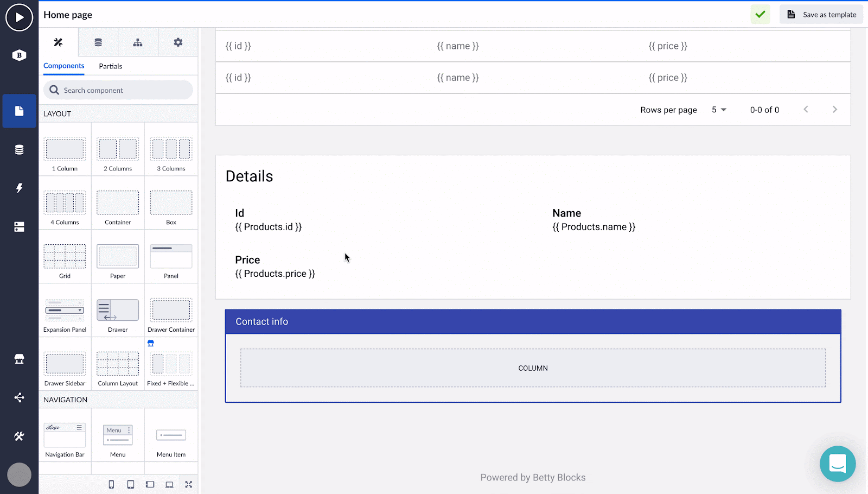Select the Box component
The height and width of the screenshot is (494, 868).
[171, 202]
